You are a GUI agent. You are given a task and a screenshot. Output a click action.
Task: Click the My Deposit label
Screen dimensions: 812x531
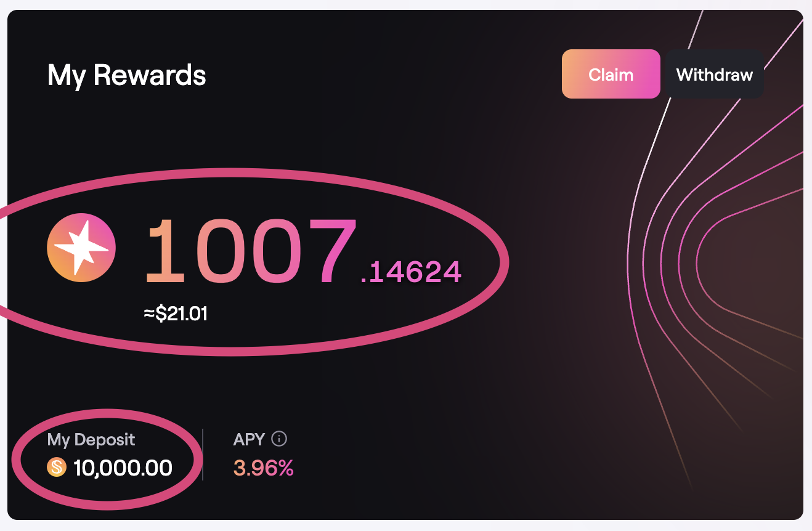[x=91, y=440]
